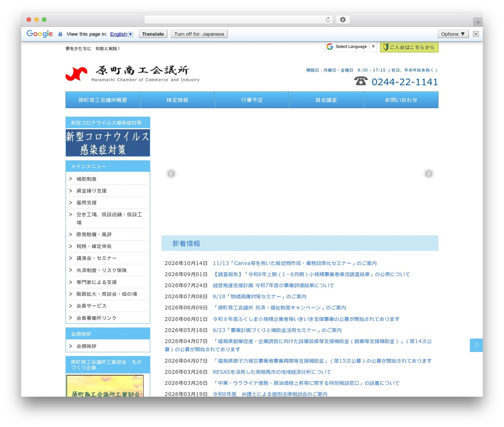The width and height of the screenshot is (504, 427).
Task: Open the 雇用支援 sidebar menu item
Action: [x=86, y=202]
